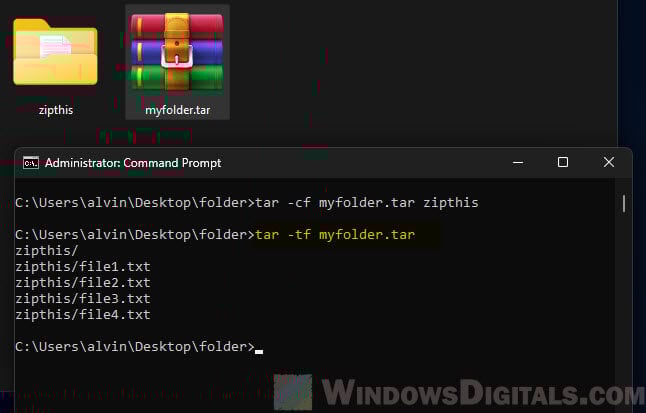Click the zipthis/file3.txt output line
This screenshot has width=646, height=413.
point(83,299)
